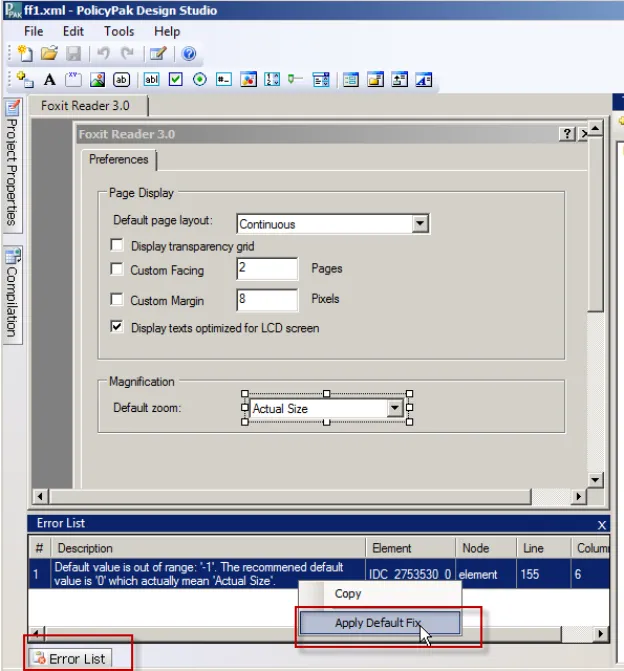
Task: Click design area horizontal scrollbar right arrow
Action: pyautogui.click(x=579, y=496)
